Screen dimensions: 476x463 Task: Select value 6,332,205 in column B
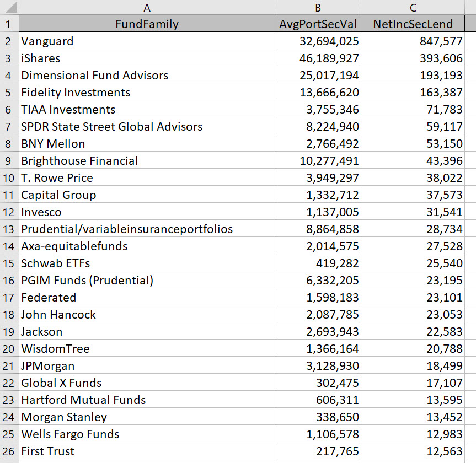click(318, 281)
